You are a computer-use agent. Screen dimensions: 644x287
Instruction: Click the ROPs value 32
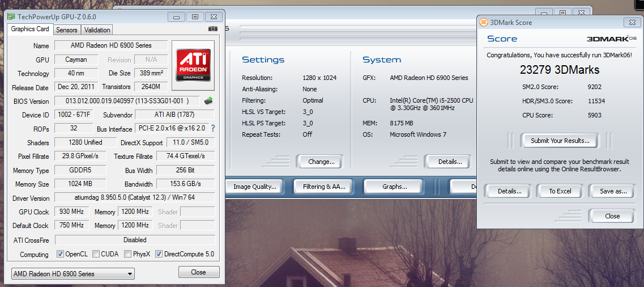click(74, 128)
